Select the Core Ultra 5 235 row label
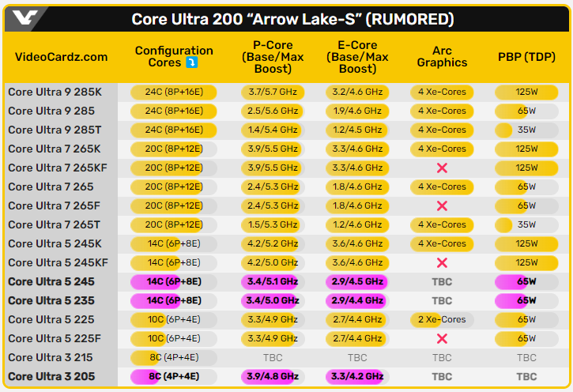 coord(51,300)
